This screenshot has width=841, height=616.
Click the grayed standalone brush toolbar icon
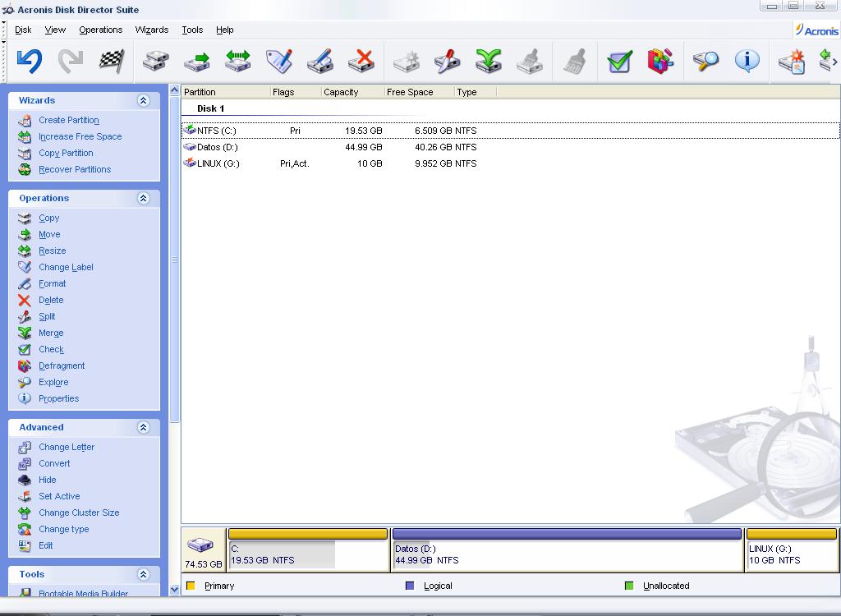(574, 61)
